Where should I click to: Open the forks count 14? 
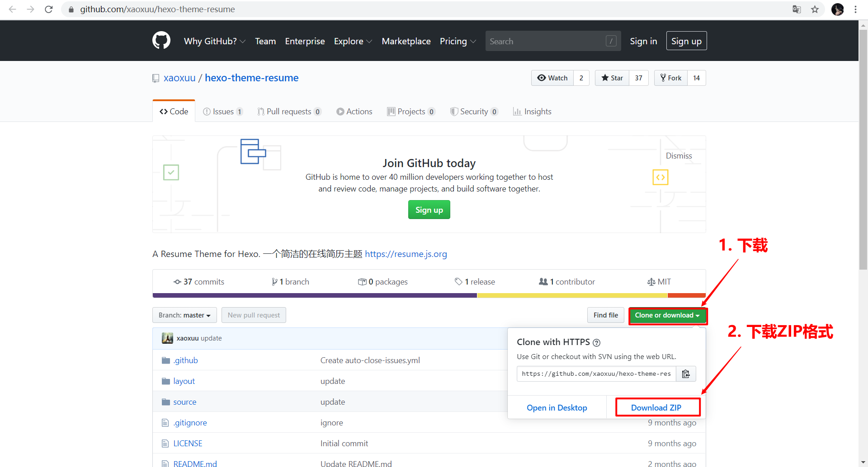click(696, 78)
